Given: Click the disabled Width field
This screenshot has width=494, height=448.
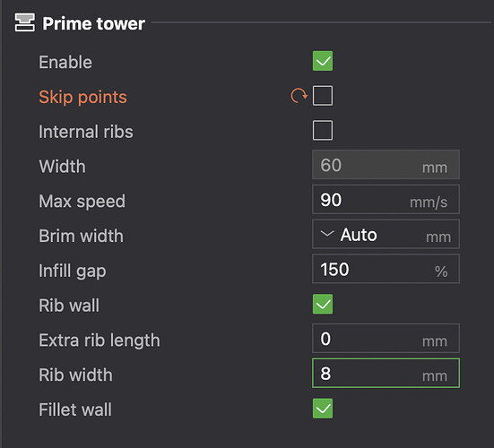Looking at the screenshot, I should click(386, 165).
